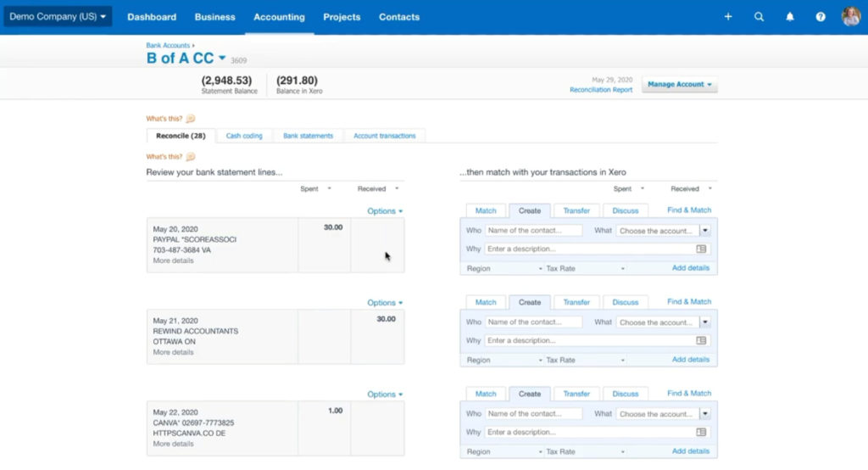Open notifications bell icon
The image size is (868, 470).
pos(790,17)
